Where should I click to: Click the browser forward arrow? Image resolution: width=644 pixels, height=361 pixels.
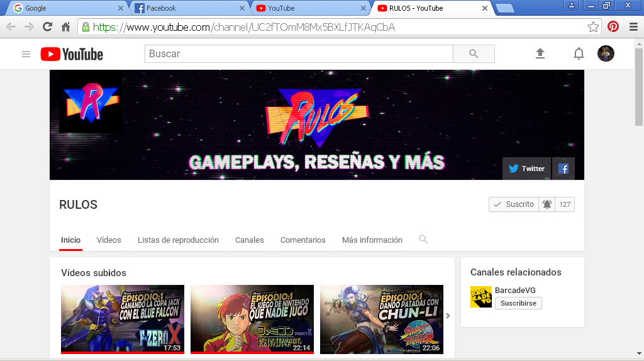click(29, 27)
